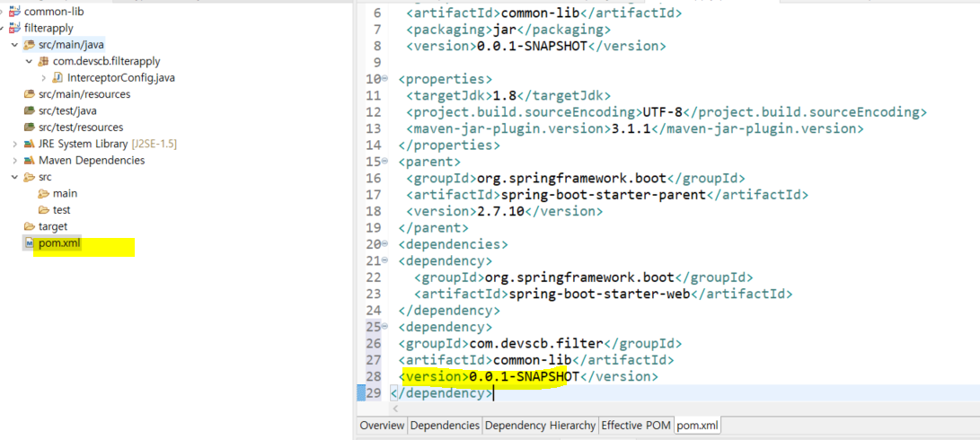The width and height of the screenshot is (980, 440).
Task: Click the src/main/resources folder icon
Action: pos(29,94)
